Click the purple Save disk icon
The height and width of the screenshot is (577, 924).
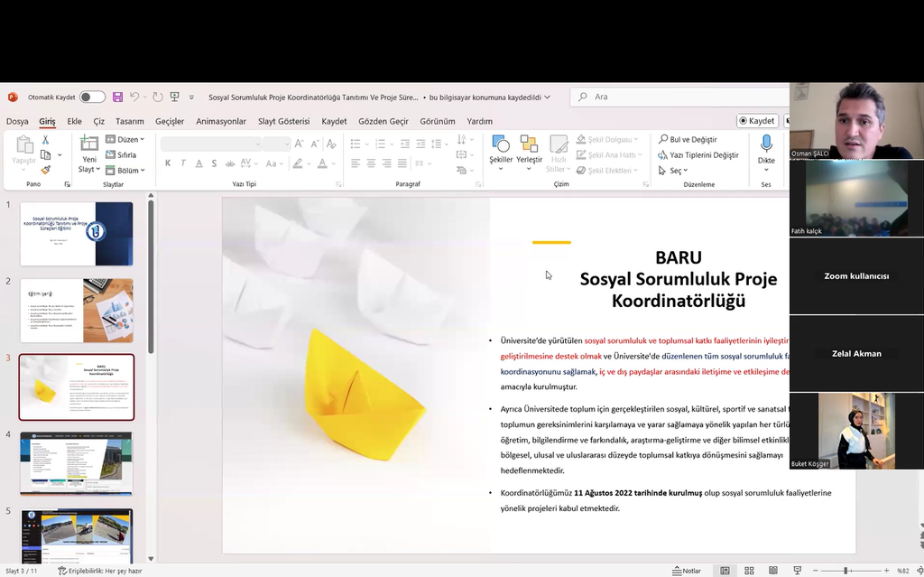pyautogui.click(x=117, y=97)
